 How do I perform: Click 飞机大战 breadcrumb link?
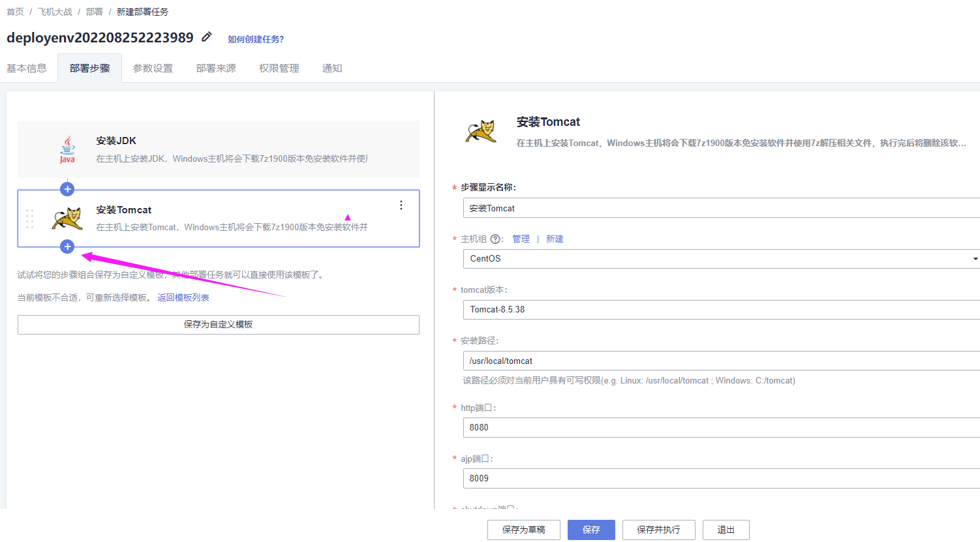[x=55, y=12]
